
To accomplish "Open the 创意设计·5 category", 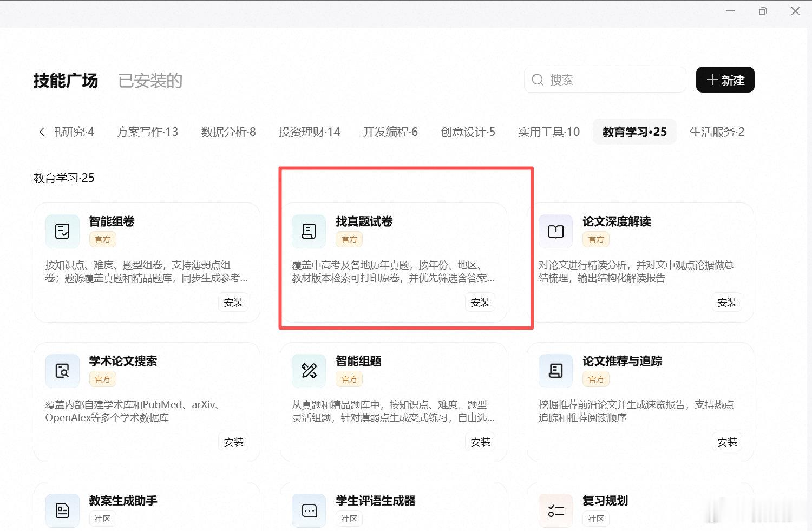I will pyautogui.click(x=468, y=132).
